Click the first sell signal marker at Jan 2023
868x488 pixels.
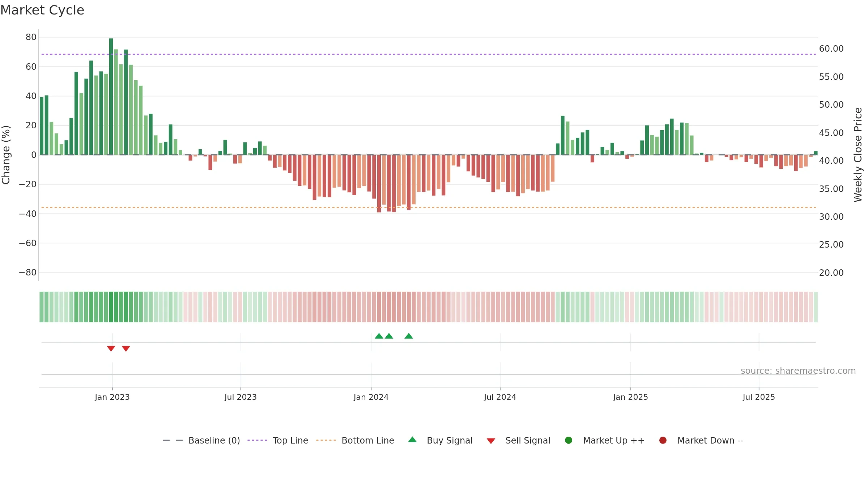pos(111,348)
